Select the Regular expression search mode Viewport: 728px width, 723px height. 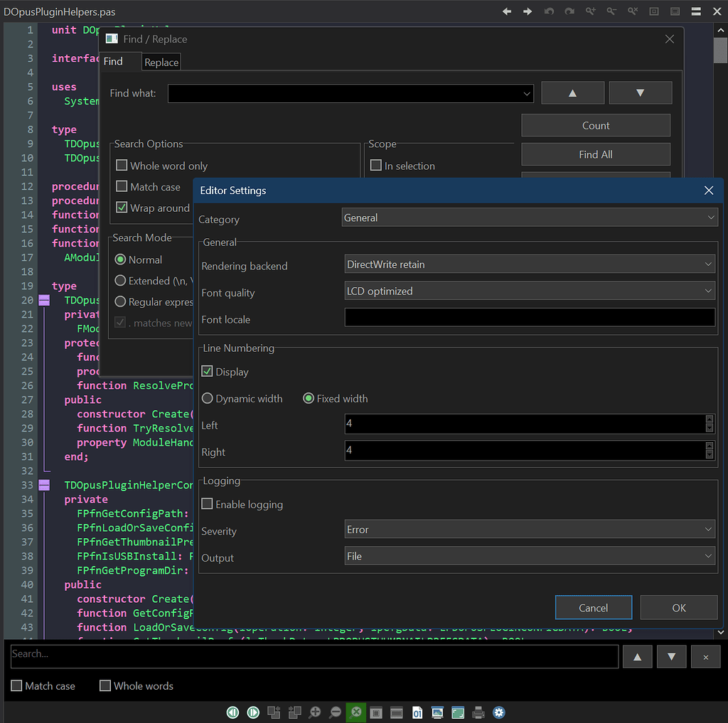point(120,301)
